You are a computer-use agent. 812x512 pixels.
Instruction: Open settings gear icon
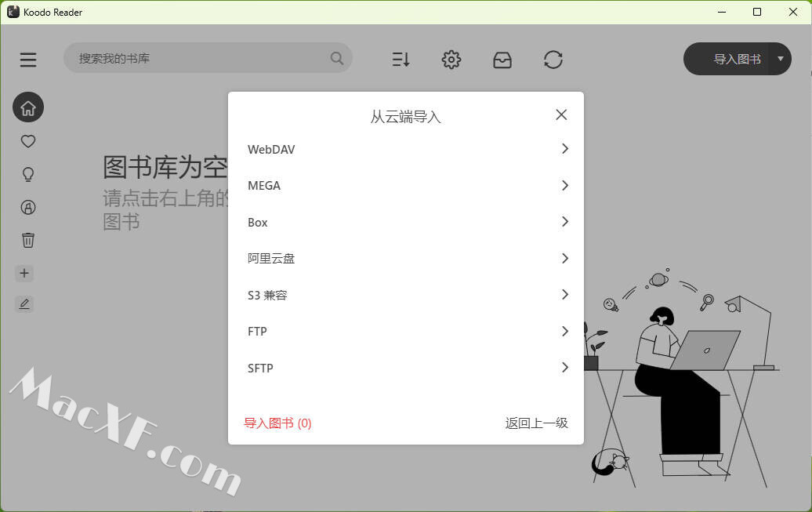451,60
